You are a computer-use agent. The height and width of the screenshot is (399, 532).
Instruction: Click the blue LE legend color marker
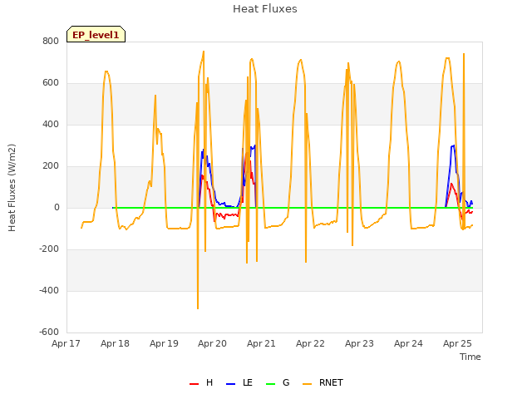coord(231,384)
